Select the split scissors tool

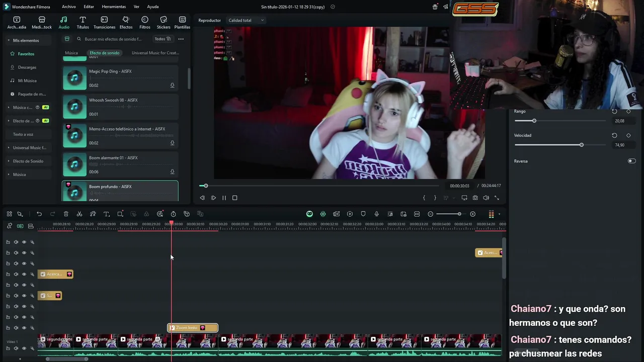point(79,214)
